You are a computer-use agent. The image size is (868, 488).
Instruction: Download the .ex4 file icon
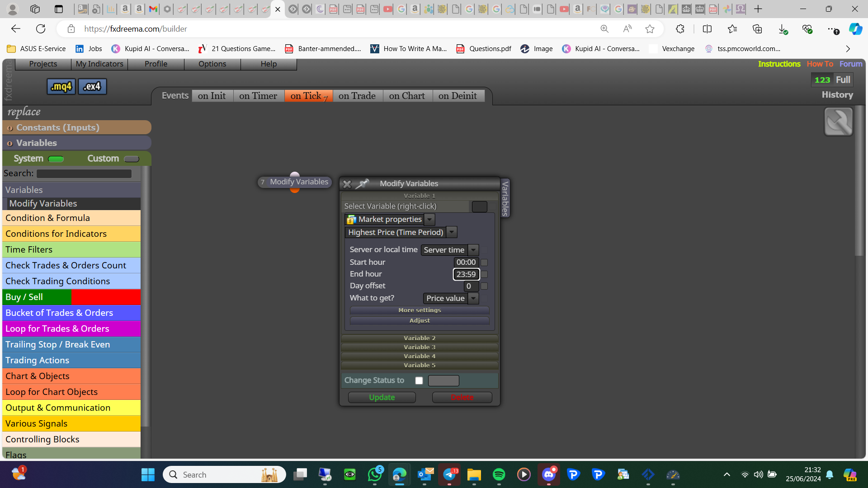point(92,86)
